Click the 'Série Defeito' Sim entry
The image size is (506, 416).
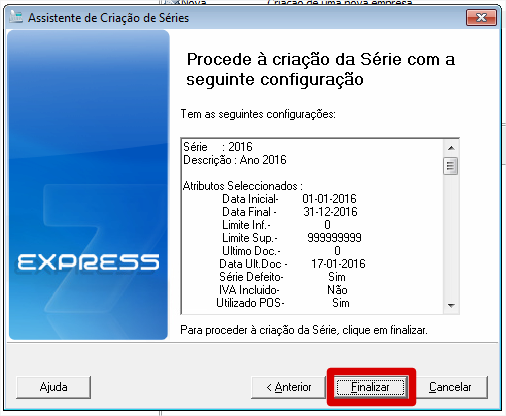click(x=337, y=277)
